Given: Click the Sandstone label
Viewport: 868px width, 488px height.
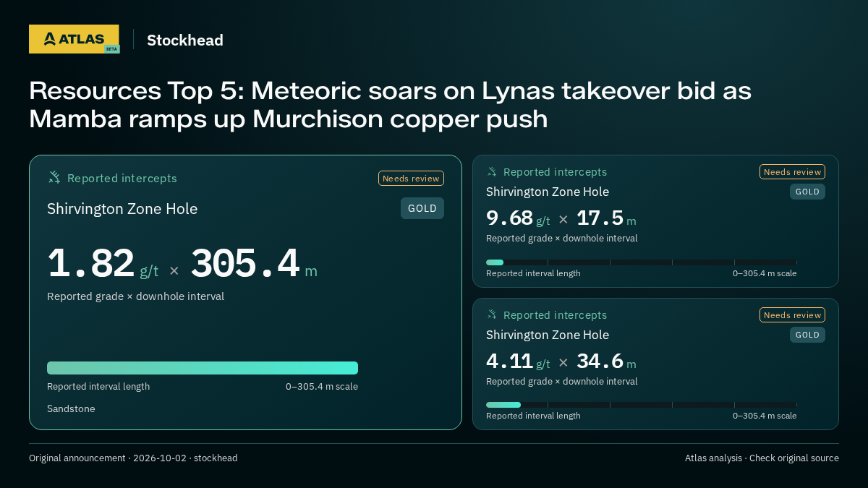Looking at the screenshot, I should (71, 409).
